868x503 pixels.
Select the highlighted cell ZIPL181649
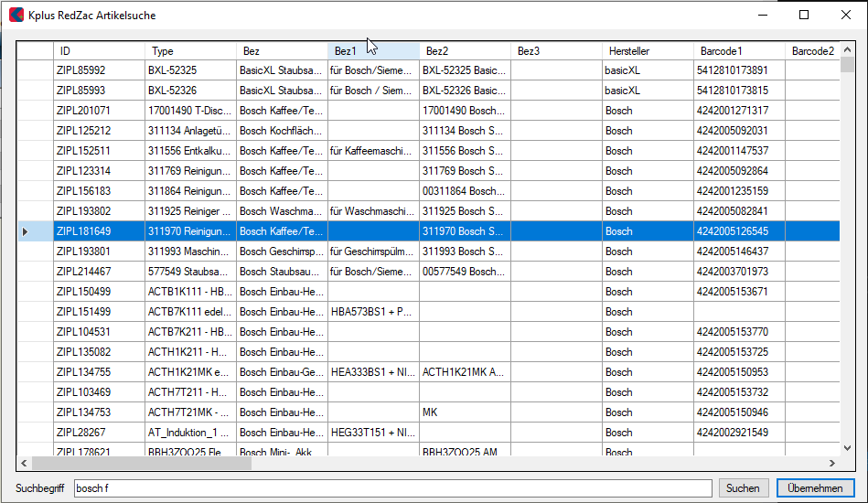coord(99,231)
